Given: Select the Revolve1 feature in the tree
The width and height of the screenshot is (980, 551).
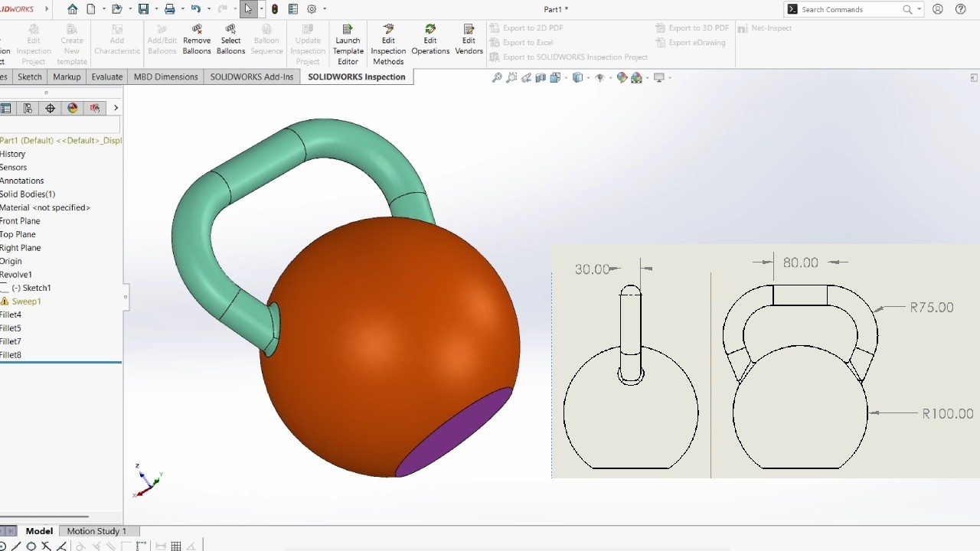Looking at the screenshot, I should pos(16,275).
